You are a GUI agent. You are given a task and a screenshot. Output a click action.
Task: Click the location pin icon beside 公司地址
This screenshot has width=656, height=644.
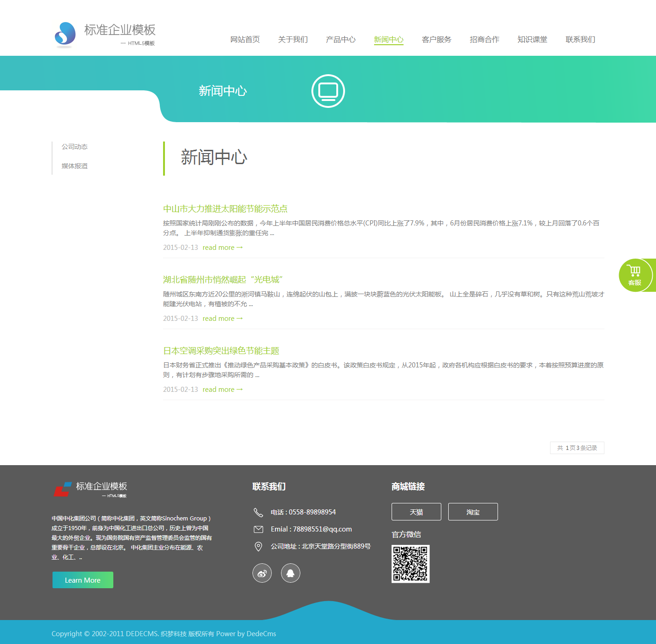click(258, 546)
